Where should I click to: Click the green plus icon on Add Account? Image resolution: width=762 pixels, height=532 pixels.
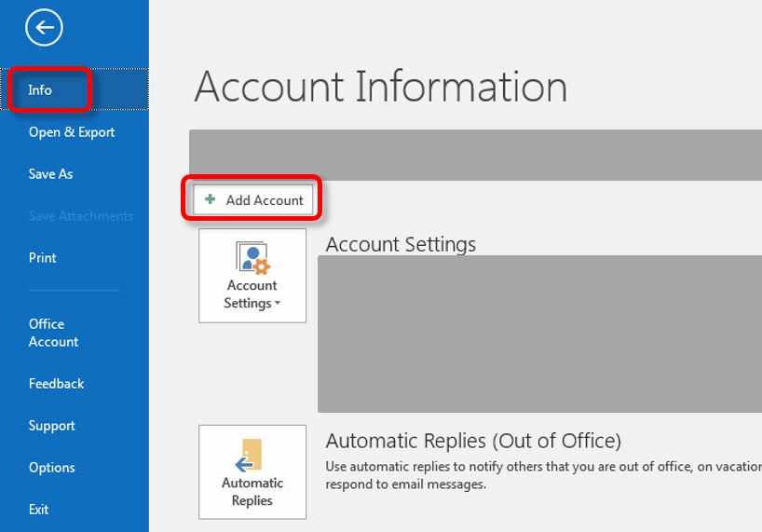[210, 199]
